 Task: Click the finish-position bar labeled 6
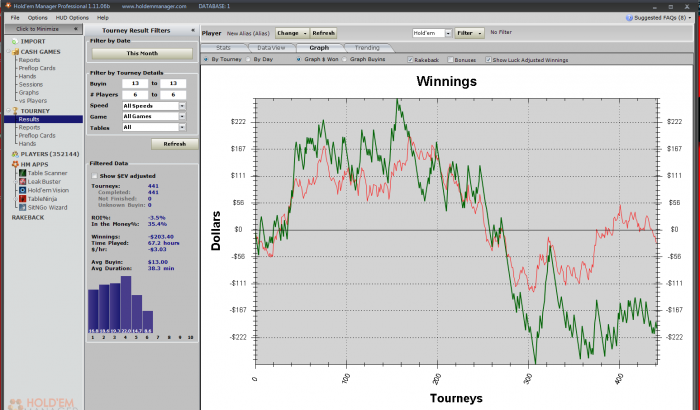(148, 322)
